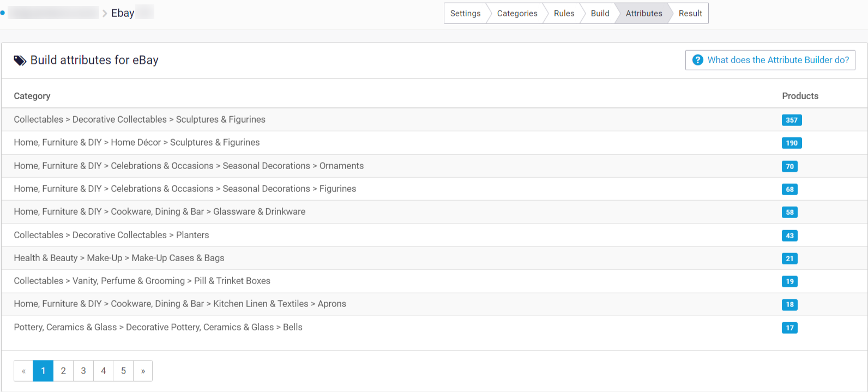
Task: Open Collectables Sculptures & Figurines category row
Action: (140, 119)
